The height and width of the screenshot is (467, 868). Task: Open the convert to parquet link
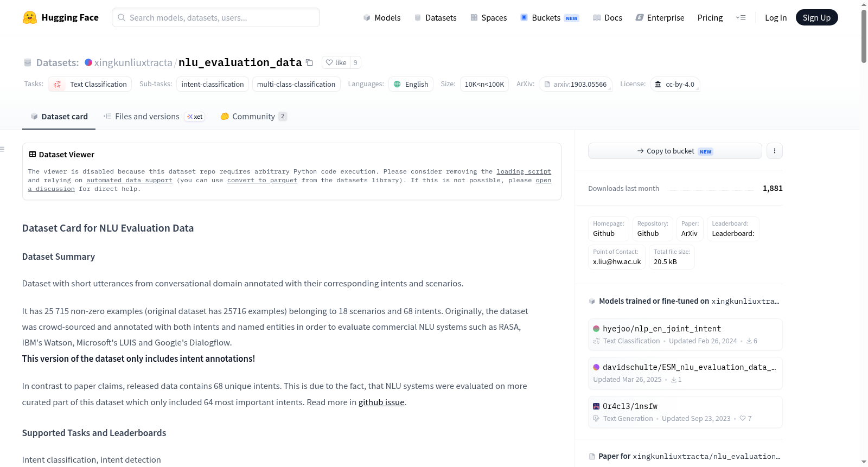coord(262,180)
